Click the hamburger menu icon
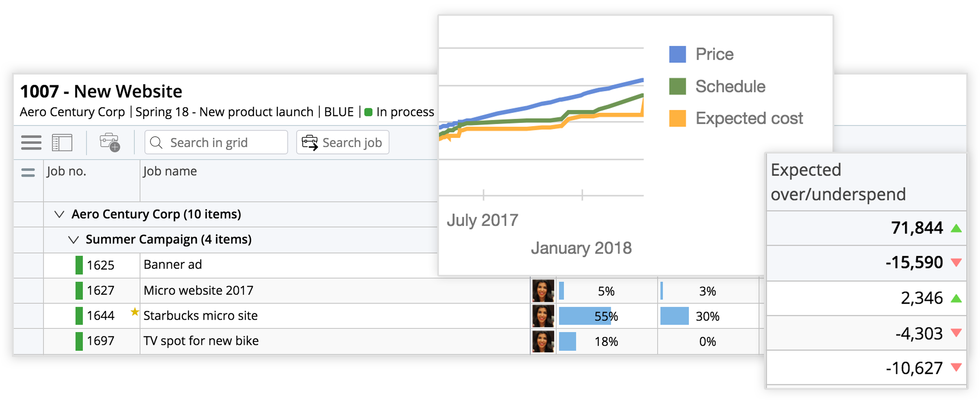980x400 pixels. pos(31,142)
